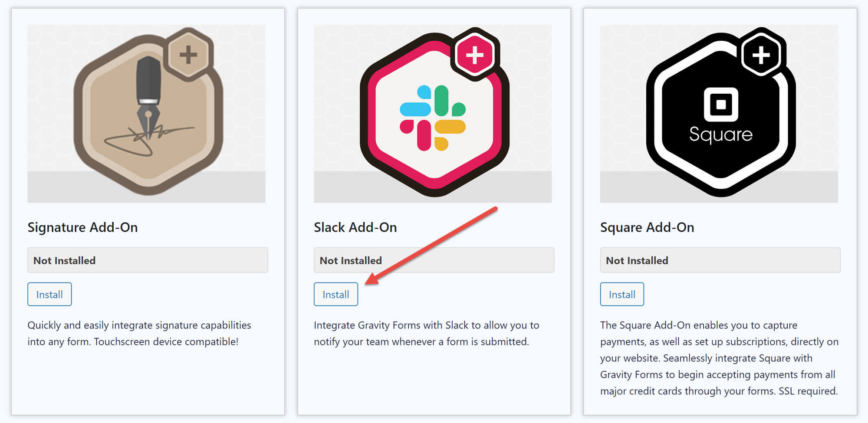Image resolution: width=868 pixels, height=423 pixels.
Task: Click Not Installed status under Slack Add-On
Action: (x=434, y=260)
